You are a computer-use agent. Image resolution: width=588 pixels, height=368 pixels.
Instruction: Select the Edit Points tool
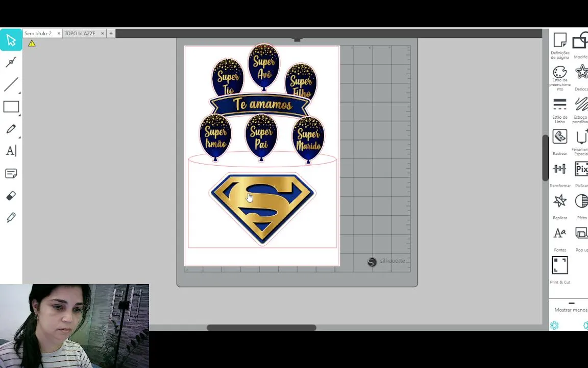pyautogui.click(x=11, y=62)
